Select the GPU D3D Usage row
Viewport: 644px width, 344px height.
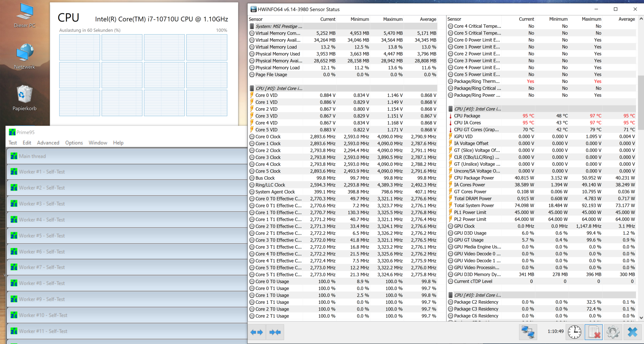tap(541, 233)
